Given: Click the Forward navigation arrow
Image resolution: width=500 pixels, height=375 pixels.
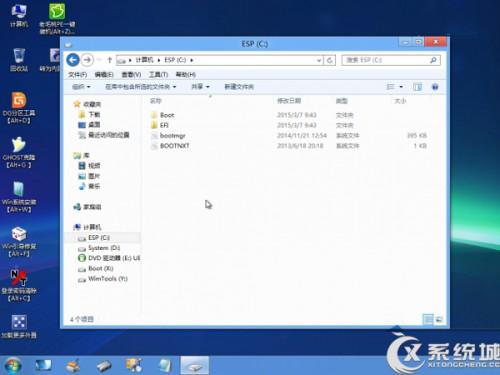Looking at the screenshot, I should 87,60.
